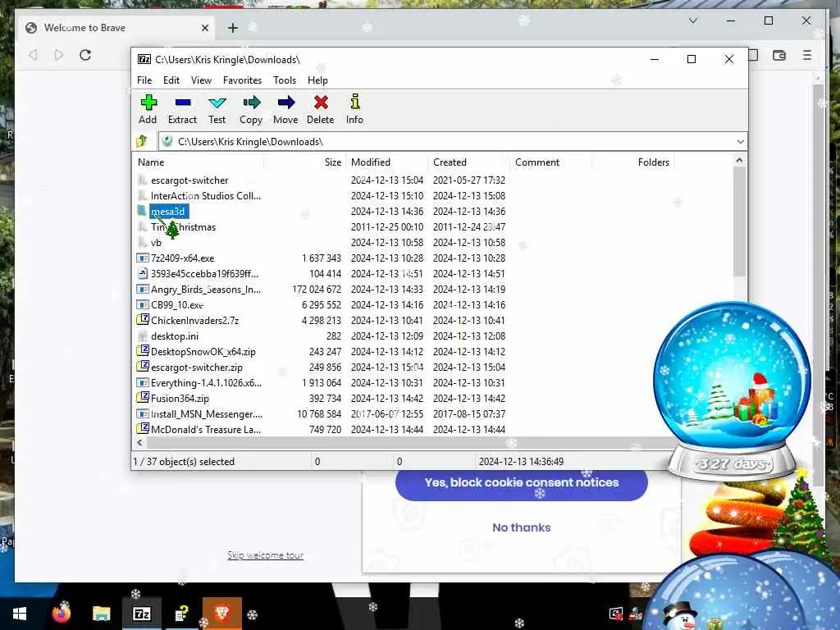Select the vb folder
The image size is (840, 630).
(x=156, y=243)
